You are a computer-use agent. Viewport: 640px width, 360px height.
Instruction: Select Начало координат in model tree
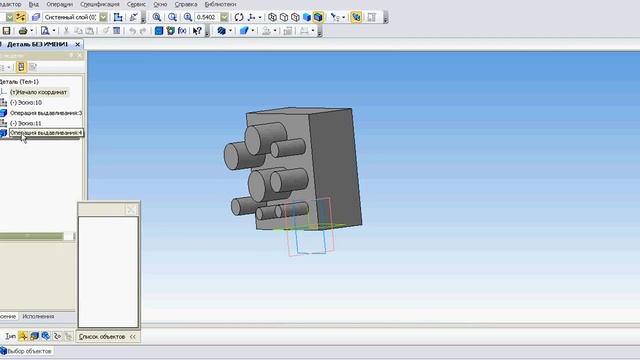[39, 92]
